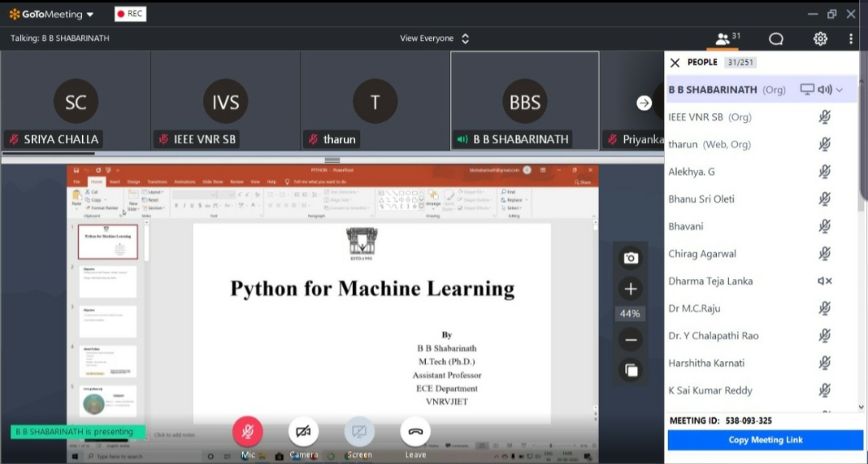Zoom in with the plus icon
This screenshot has height=464, width=868.
coord(631,289)
